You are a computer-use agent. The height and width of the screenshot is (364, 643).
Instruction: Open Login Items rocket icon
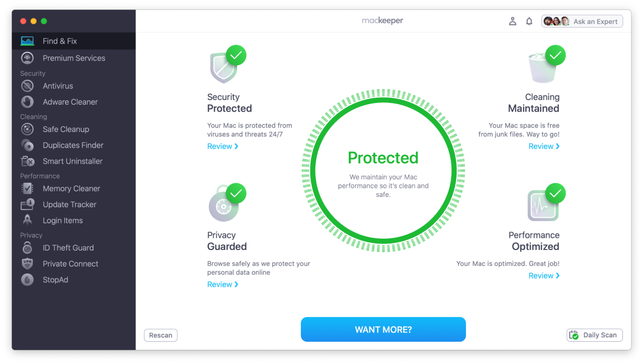[27, 220]
